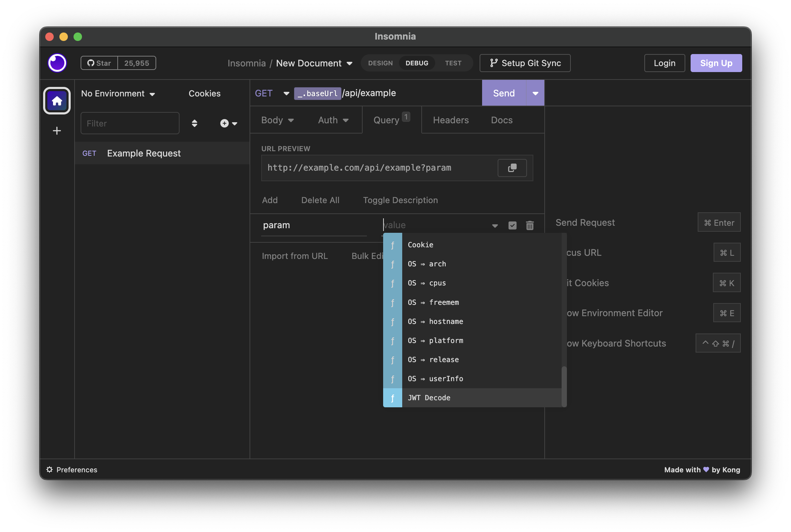The width and height of the screenshot is (791, 532).
Task: Switch to the Headers tab
Action: (x=451, y=120)
